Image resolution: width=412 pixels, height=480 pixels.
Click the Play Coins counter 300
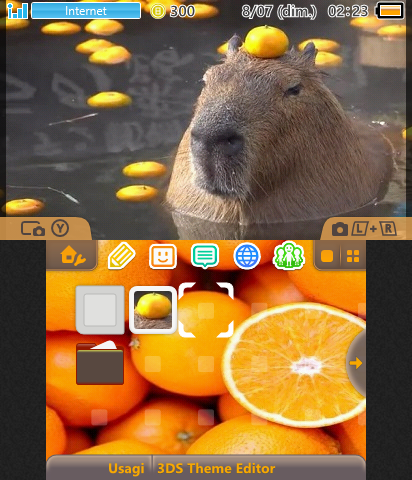tap(173, 11)
